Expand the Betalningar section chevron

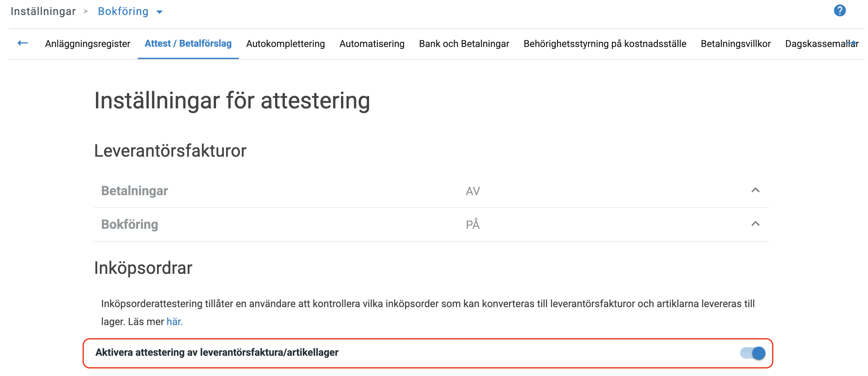[x=755, y=190]
